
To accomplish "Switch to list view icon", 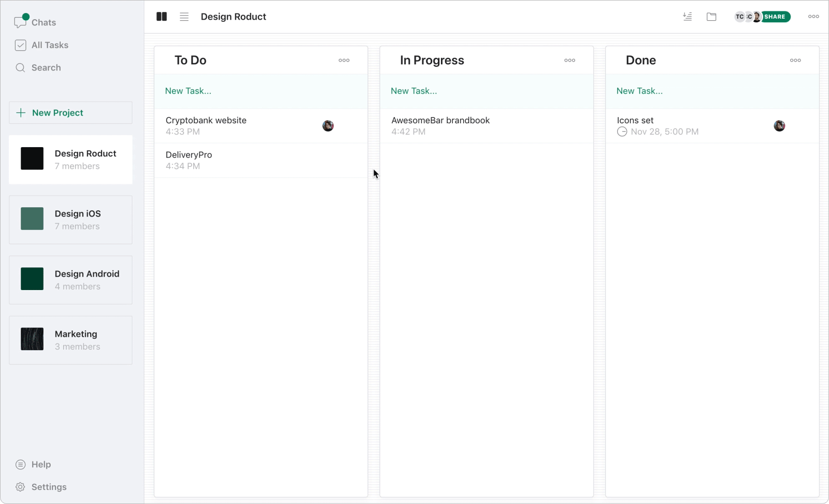I will click(x=184, y=17).
